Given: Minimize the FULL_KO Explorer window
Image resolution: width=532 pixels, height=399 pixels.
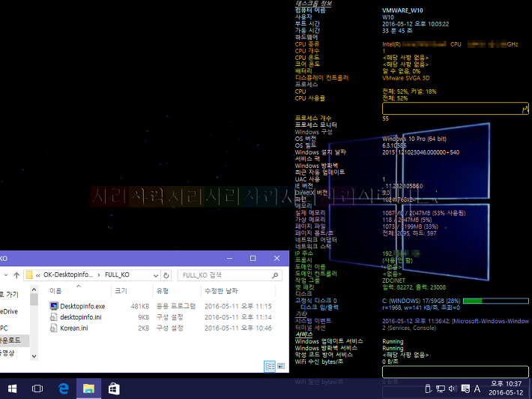Looking at the screenshot, I should click(230, 259).
